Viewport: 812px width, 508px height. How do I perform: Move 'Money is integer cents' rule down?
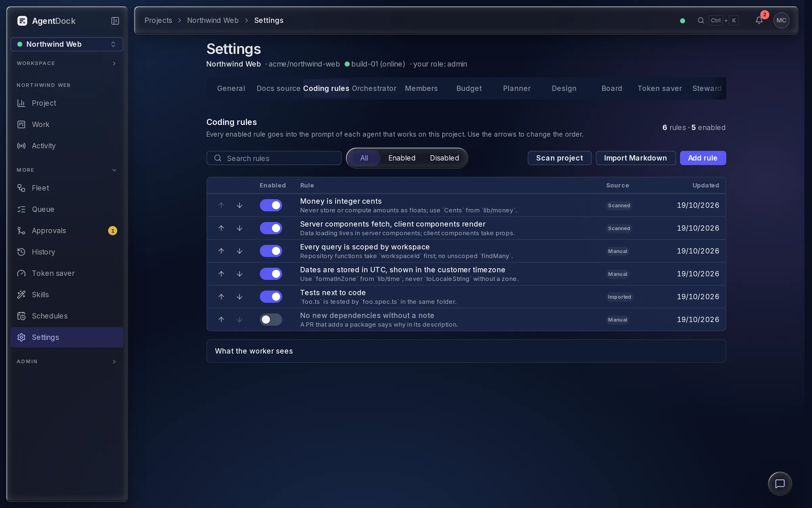[240, 205]
